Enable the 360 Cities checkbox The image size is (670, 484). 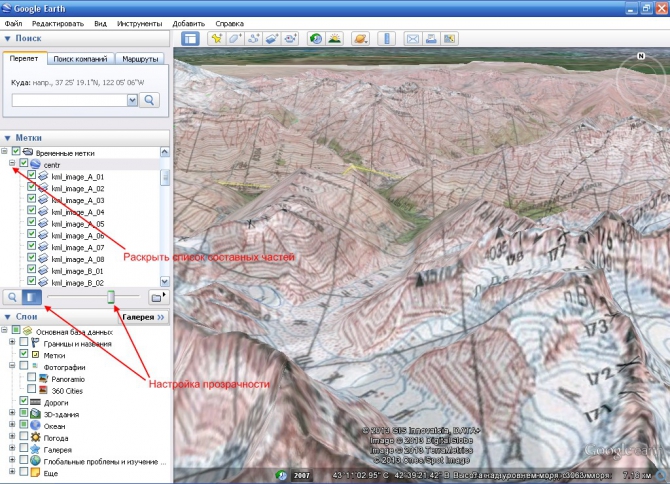(31, 389)
